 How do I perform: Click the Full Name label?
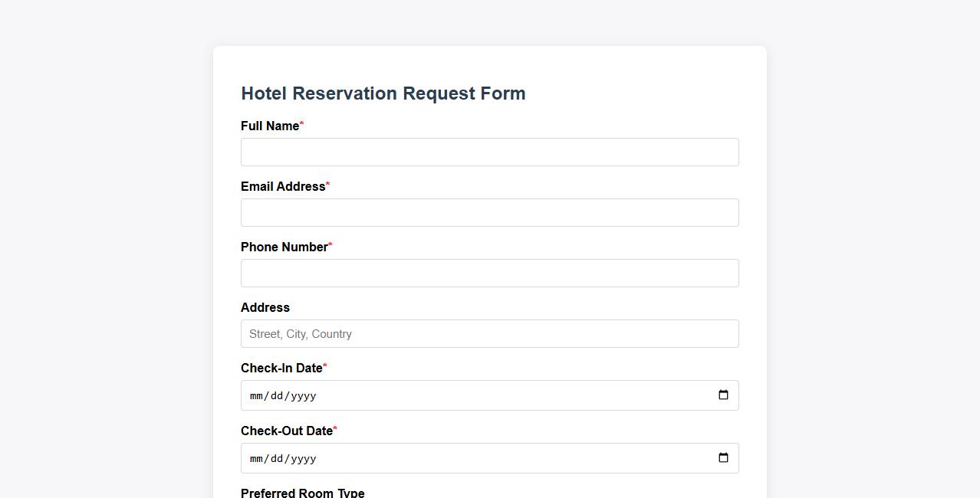click(268, 126)
